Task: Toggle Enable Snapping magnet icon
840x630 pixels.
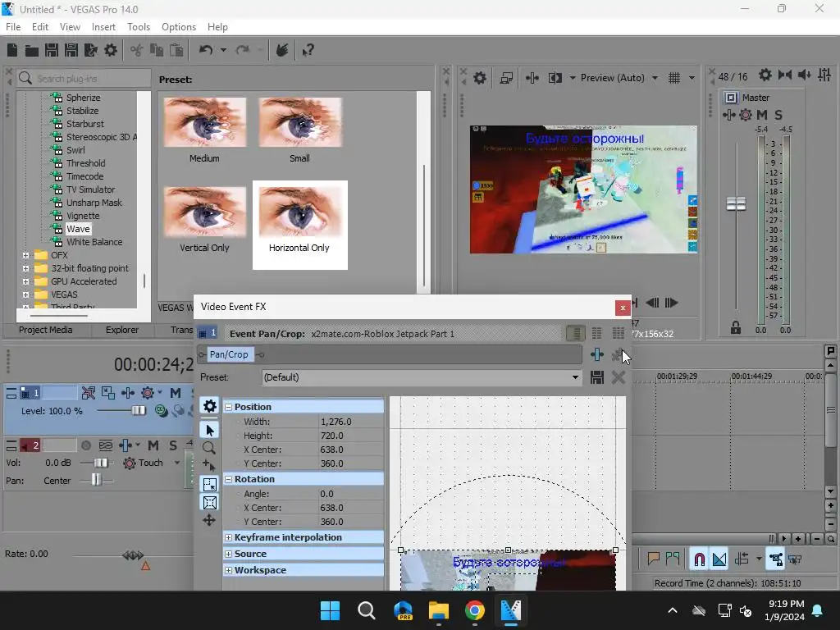Action: click(x=699, y=559)
